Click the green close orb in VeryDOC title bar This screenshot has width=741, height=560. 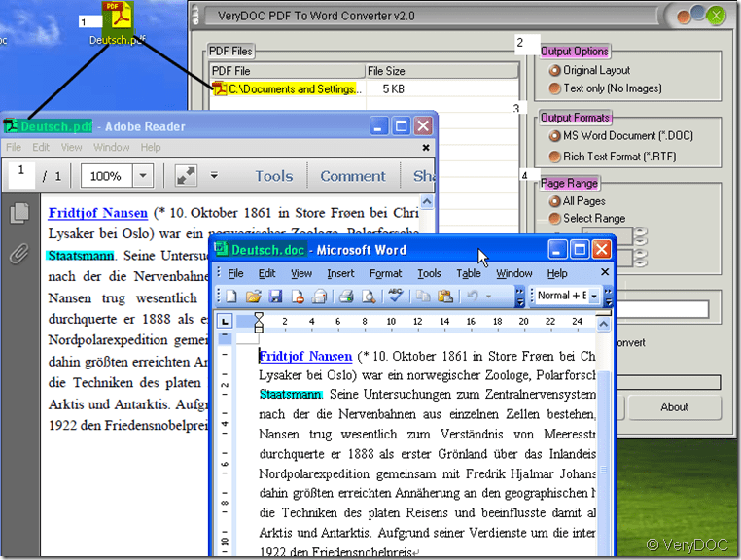[717, 16]
